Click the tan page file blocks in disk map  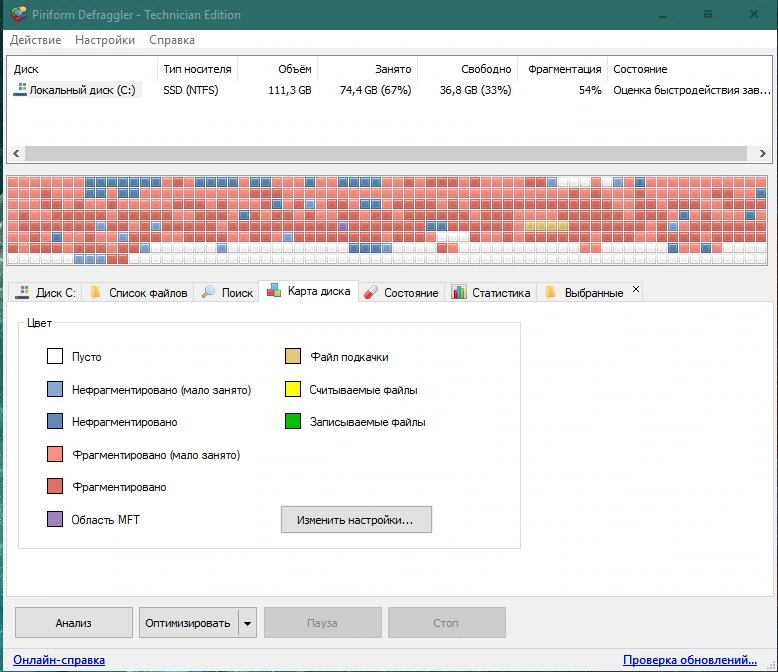546,226
